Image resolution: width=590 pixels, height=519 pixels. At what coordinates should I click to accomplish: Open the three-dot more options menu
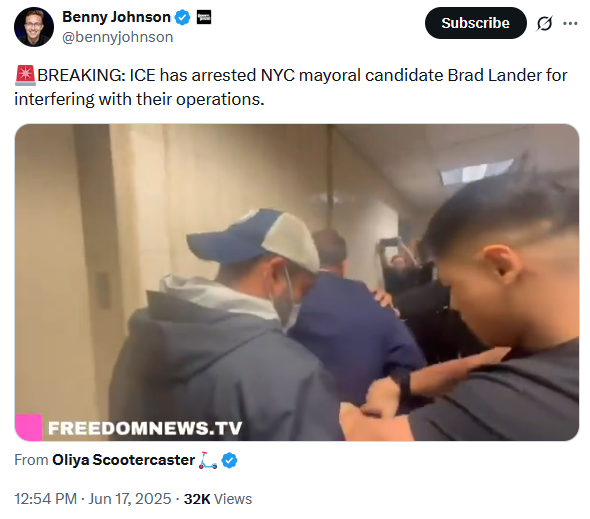pyautogui.click(x=570, y=23)
